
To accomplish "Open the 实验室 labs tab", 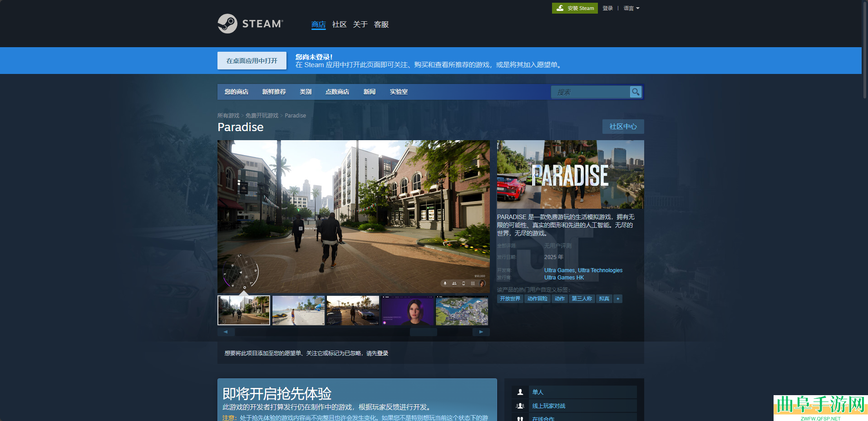I will [x=398, y=92].
